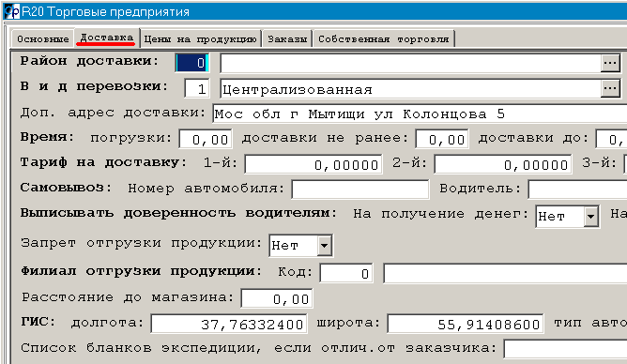This screenshot has height=364, width=627.
Task: Click the Район доставки label
Action: pos(89,61)
